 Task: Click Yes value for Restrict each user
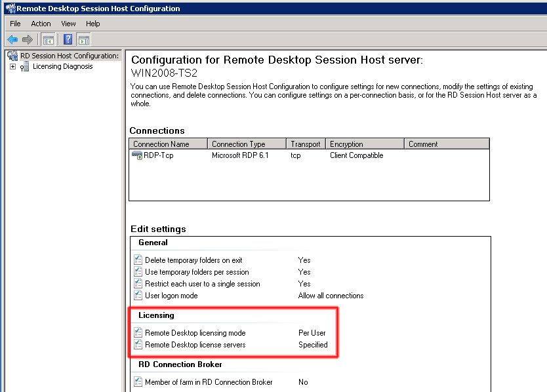click(304, 284)
